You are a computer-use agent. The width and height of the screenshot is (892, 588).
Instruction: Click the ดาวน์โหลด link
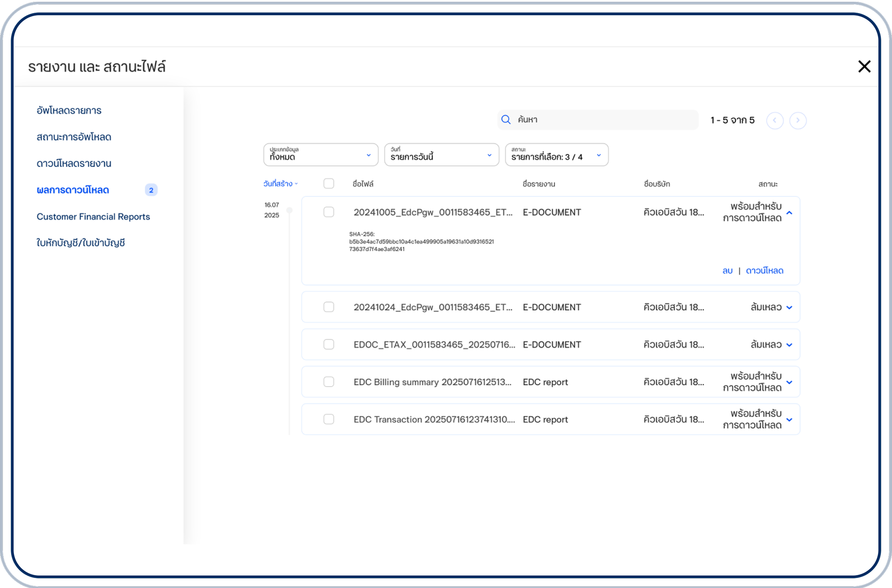765,271
